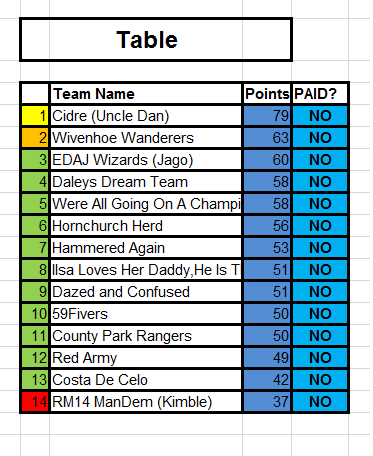
Task: Select EDAJ Wizards (Jago) cell
Action: (x=146, y=160)
